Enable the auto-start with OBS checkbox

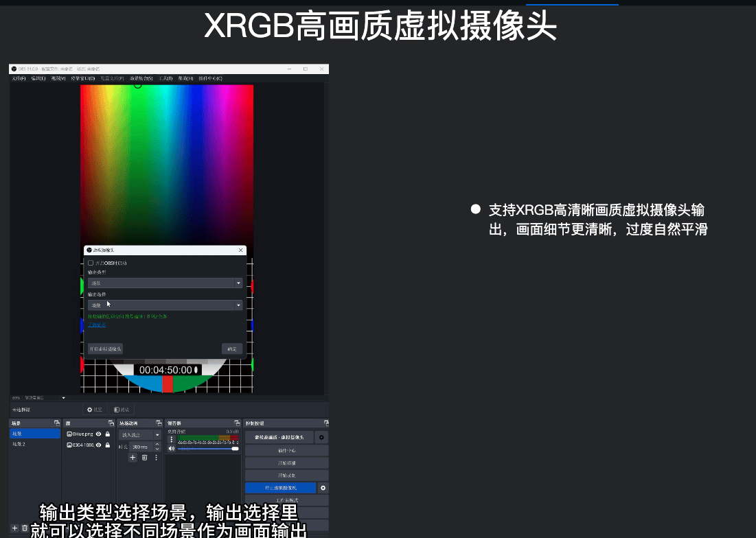click(x=91, y=263)
